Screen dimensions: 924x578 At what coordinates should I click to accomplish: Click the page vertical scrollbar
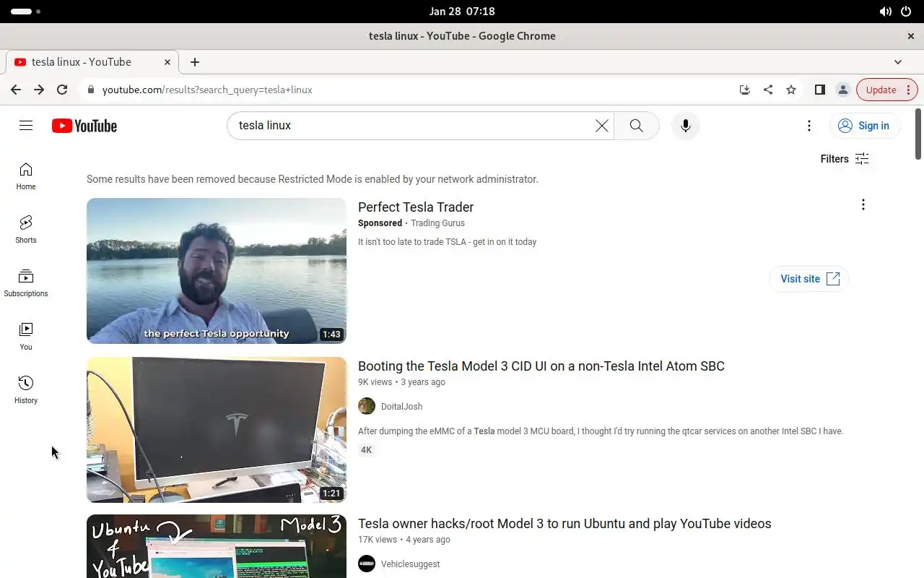(x=919, y=134)
